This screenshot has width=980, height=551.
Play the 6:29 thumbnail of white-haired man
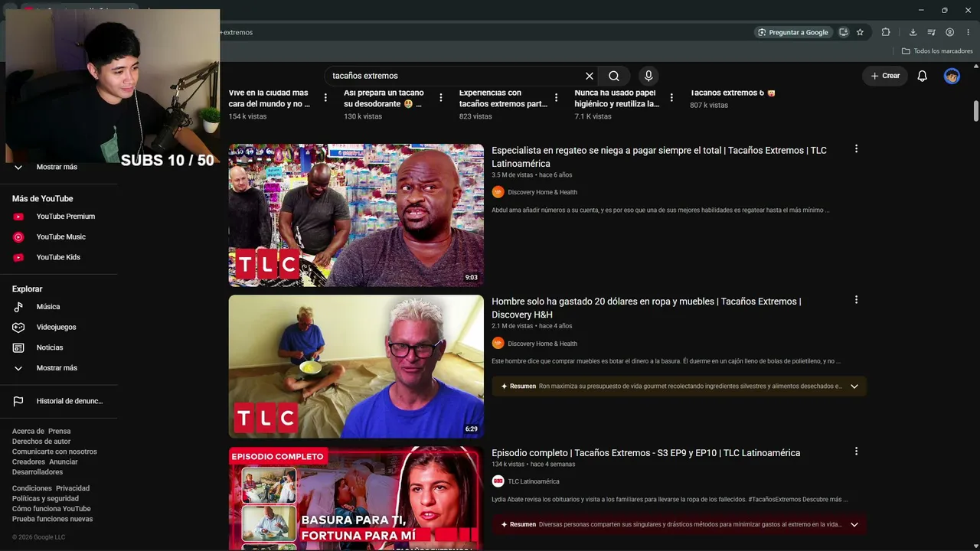coord(356,367)
